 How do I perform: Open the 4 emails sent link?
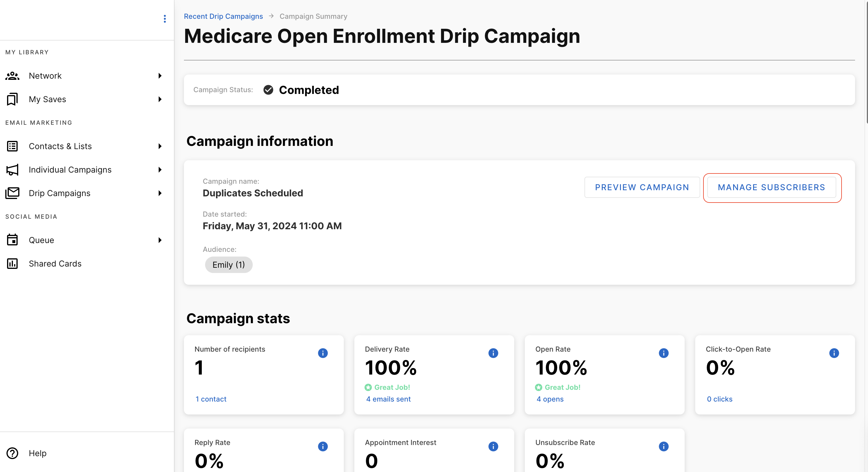point(388,399)
